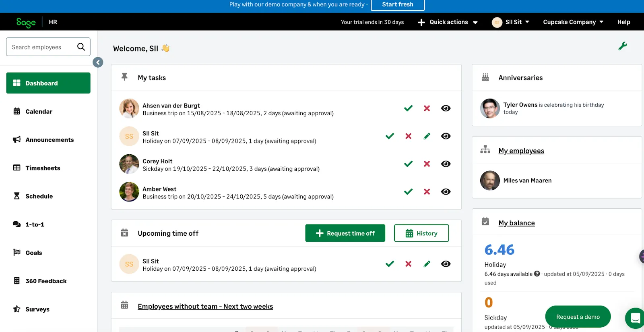Approve Corey Holt's sickday request
The width and height of the screenshot is (644, 332).
coord(408,164)
